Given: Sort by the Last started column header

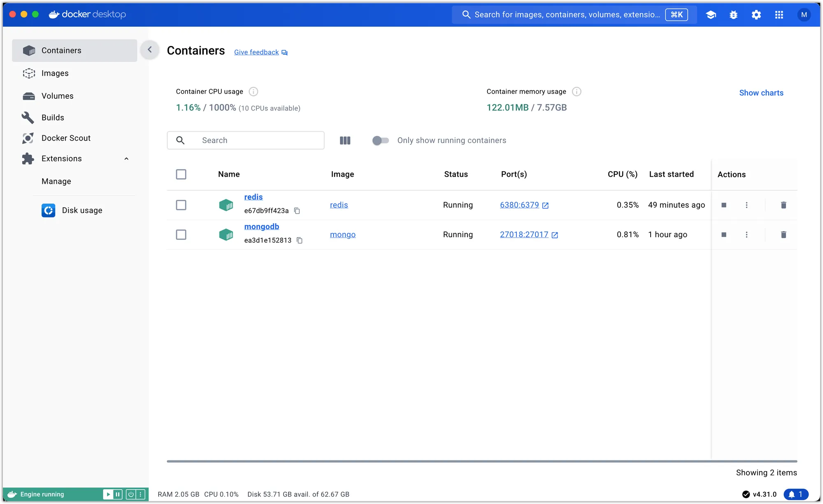Looking at the screenshot, I should pos(672,174).
